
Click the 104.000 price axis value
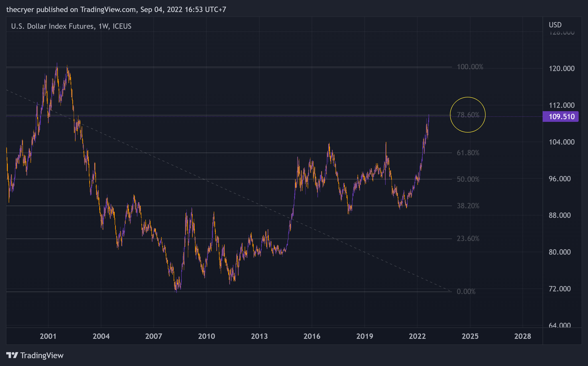point(562,142)
